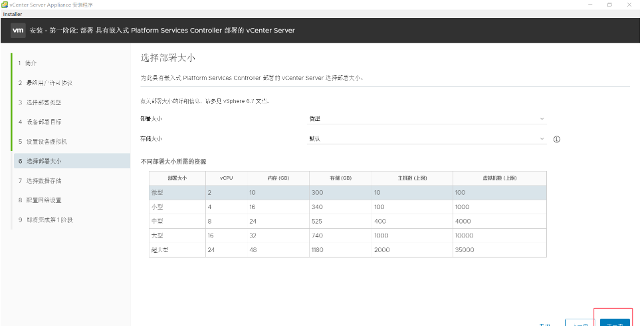Click storage value 740 in table
Viewport: 644px width, 326px height.
click(317, 236)
